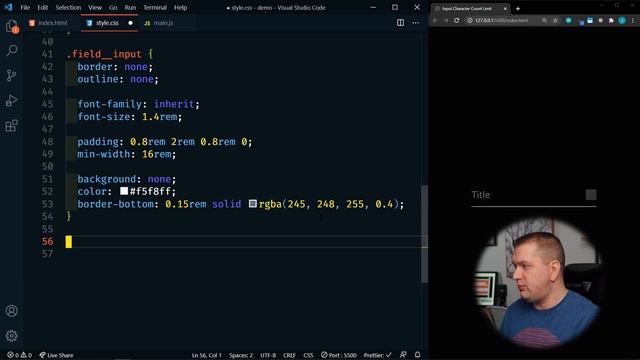
Task: Click the unsaved dot on style.css tab
Action: coord(131,23)
